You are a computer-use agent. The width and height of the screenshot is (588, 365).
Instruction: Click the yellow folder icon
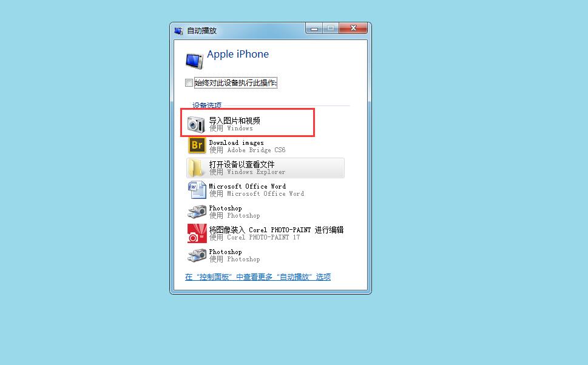[x=196, y=168]
